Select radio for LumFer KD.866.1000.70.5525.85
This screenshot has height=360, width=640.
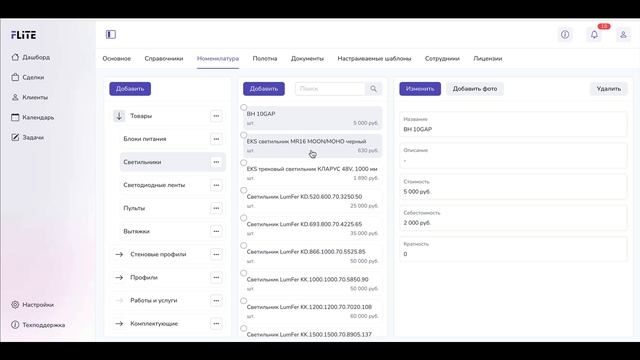point(244,245)
